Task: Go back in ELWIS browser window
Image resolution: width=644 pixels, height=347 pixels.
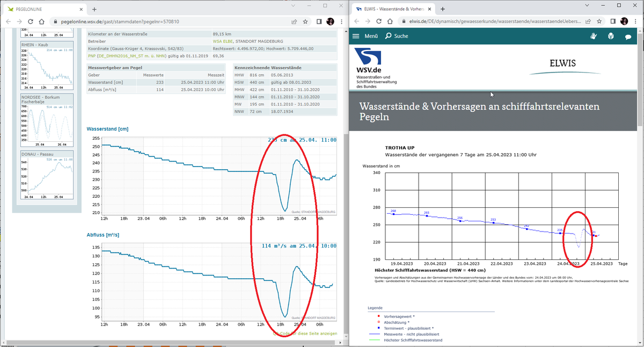Action: point(356,21)
